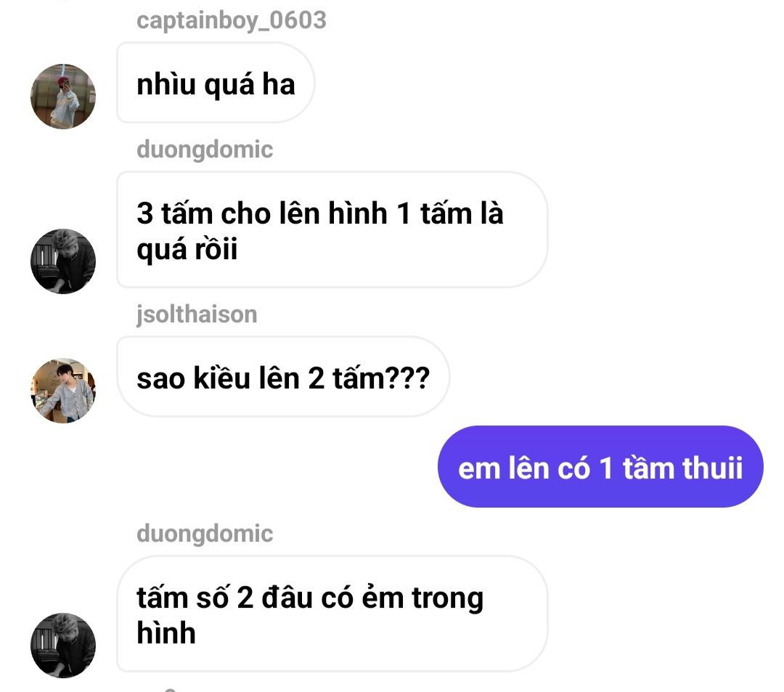The width and height of the screenshot is (784, 692).
Task: Open captainboy_0603's profile picture
Action: (63, 97)
